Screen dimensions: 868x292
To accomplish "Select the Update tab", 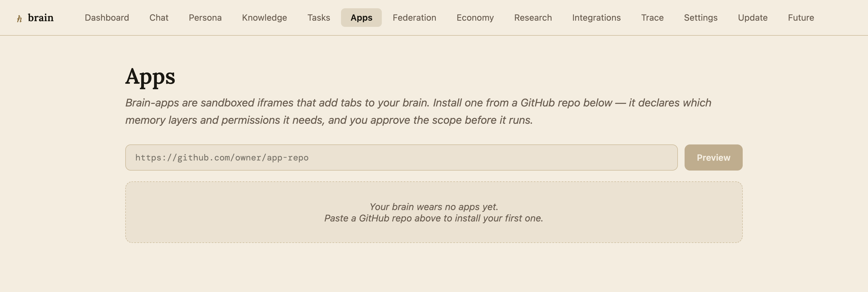I will click(x=753, y=18).
